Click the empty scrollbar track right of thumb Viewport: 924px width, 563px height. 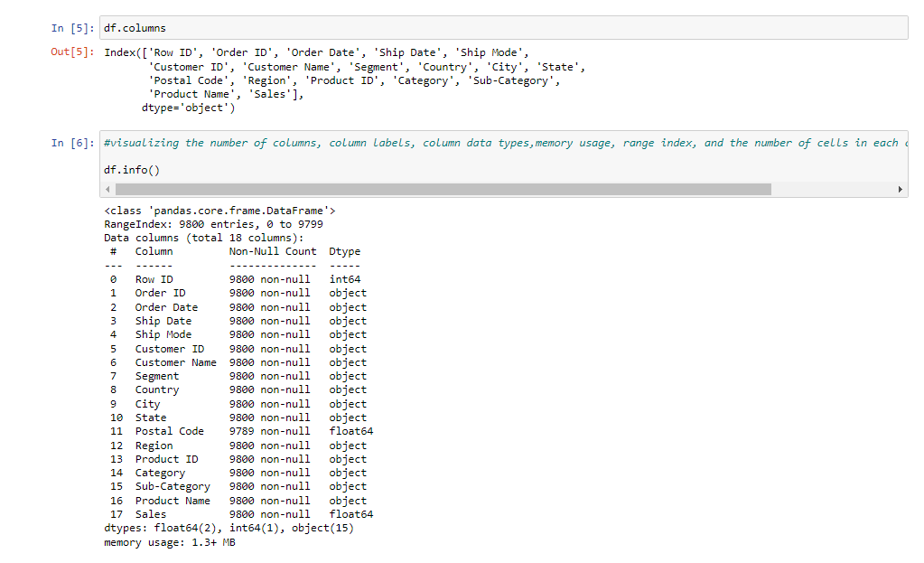point(831,189)
